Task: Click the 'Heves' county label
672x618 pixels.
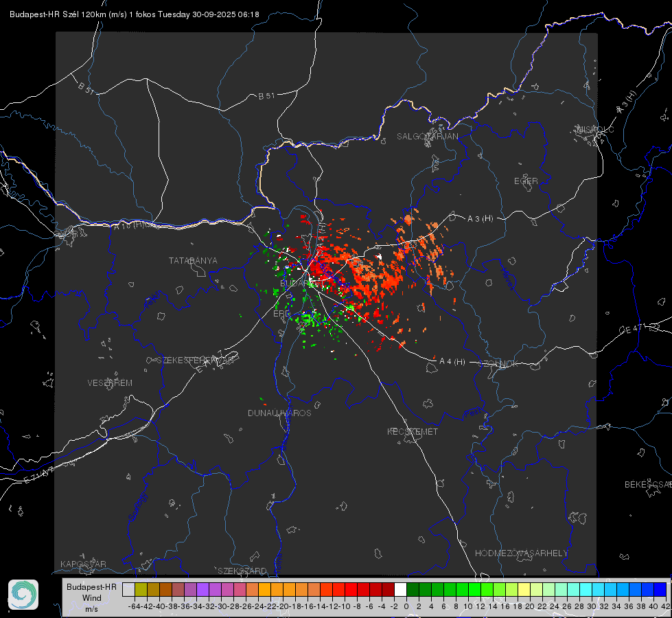Action: click(507, 279)
